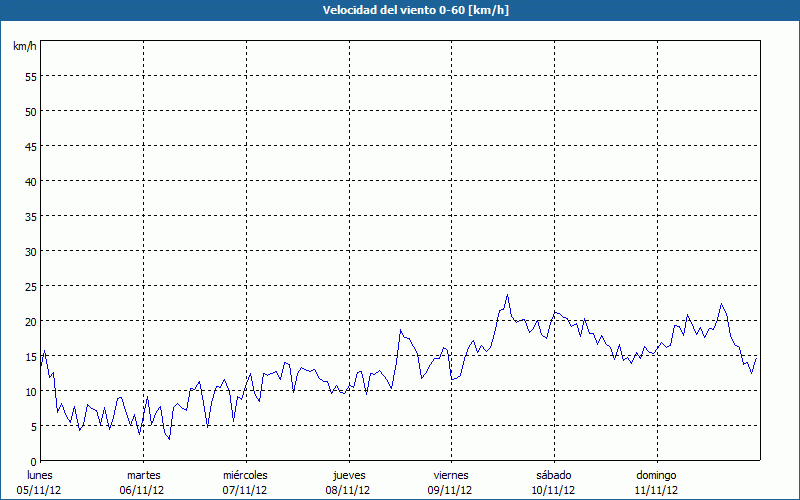Image resolution: width=800 pixels, height=500 pixels.
Task: Click the date label 10/11/12
Action: coord(553,490)
